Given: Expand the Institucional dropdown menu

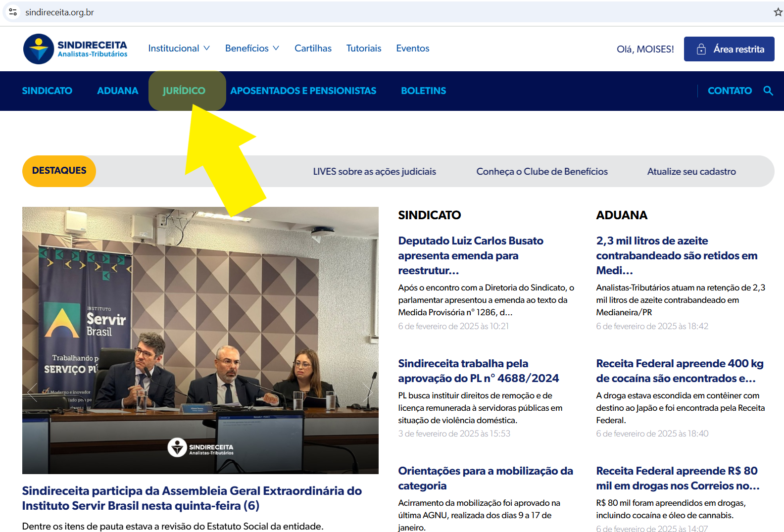Looking at the screenshot, I should [179, 48].
